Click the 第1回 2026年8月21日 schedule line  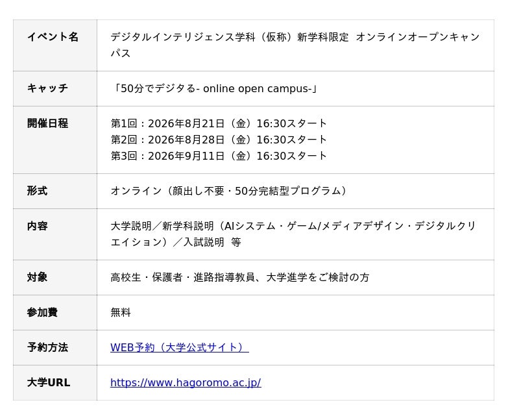tap(219, 123)
